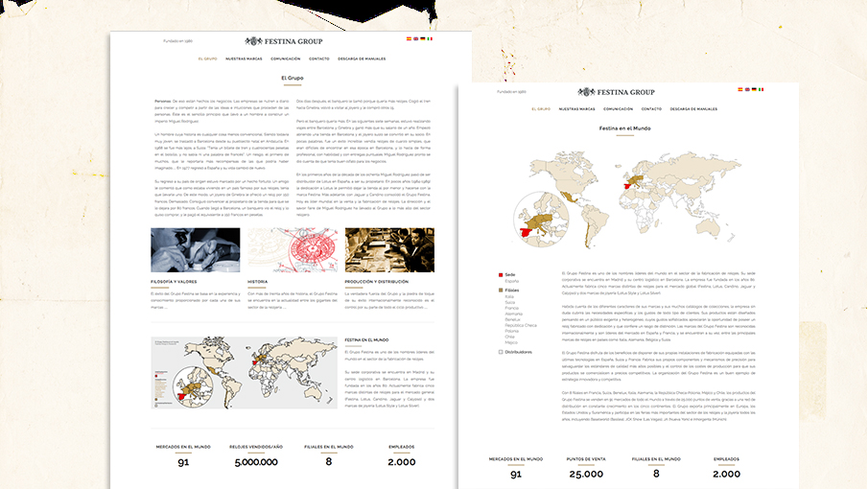The height and width of the screenshot is (489, 868).
Task: Click Festina en el Mundo page title on right
Action: [625, 128]
